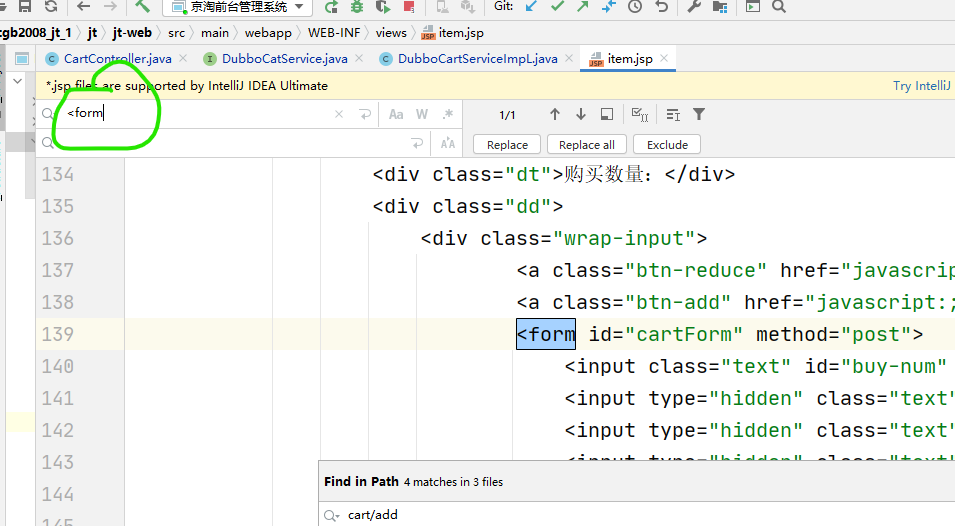Open the run configuration dropdown 京淘前台管理系统
Screen dimensions: 955x526
238,7
